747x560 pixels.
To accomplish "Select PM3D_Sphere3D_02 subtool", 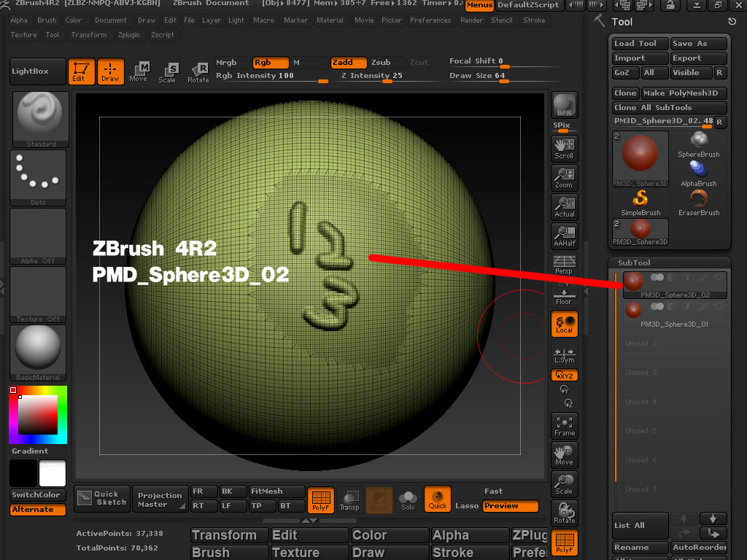I will pos(675,285).
